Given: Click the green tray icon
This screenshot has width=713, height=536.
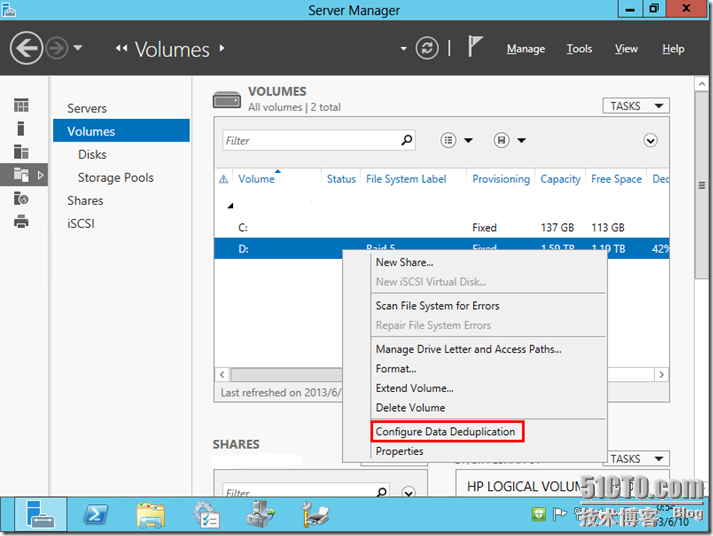Looking at the screenshot, I should coord(538,514).
